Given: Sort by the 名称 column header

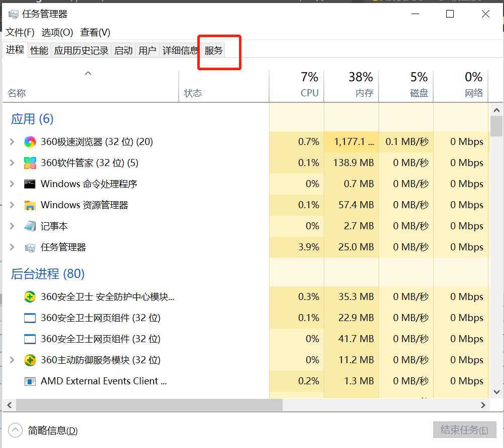Looking at the screenshot, I should [x=91, y=85].
